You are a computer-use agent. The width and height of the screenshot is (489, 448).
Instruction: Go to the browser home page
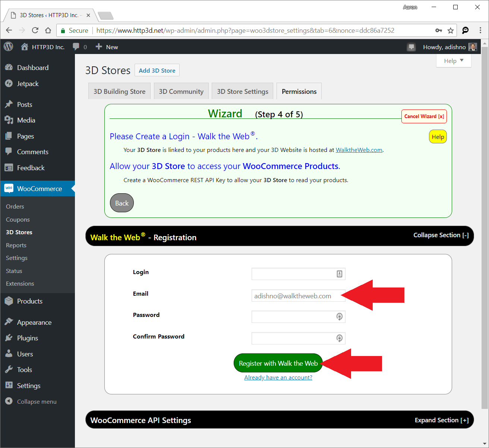[x=48, y=30]
